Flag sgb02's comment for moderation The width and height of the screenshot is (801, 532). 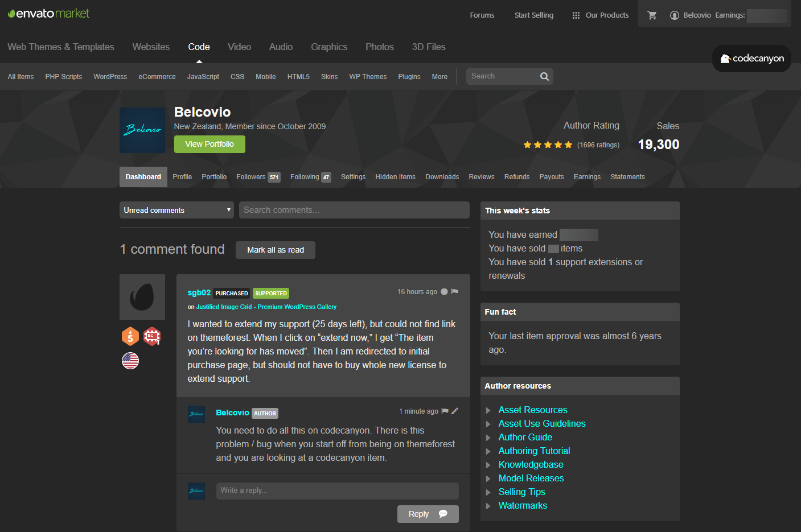[x=454, y=291]
